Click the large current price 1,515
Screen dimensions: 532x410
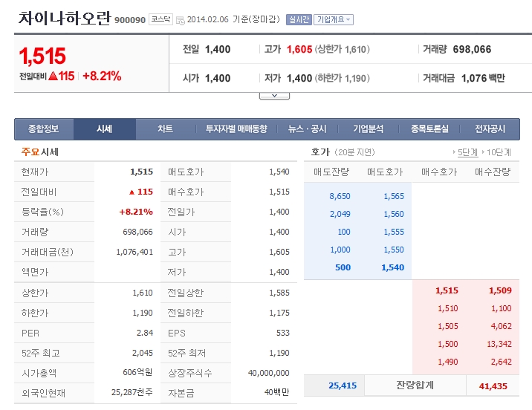(42, 56)
